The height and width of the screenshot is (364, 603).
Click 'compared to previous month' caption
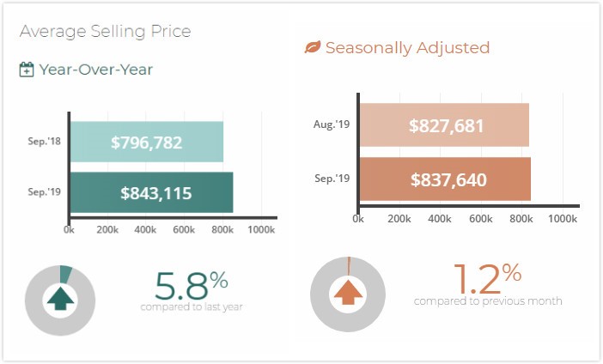click(x=488, y=300)
